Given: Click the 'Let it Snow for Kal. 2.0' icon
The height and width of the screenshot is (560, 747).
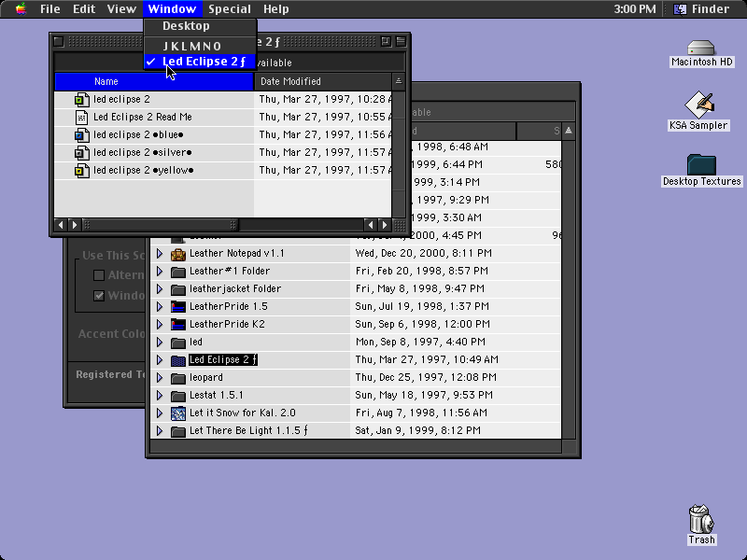Looking at the screenshot, I should (x=178, y=413).
